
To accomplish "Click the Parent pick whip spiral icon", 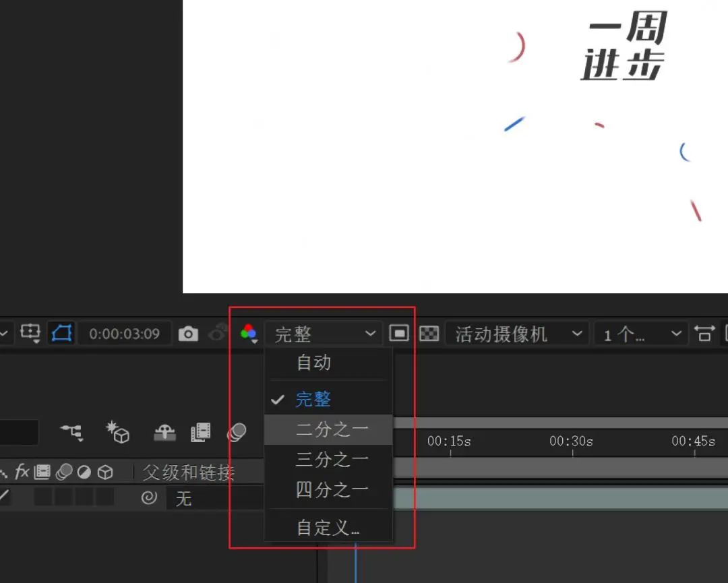I will [x=148, y=499].
